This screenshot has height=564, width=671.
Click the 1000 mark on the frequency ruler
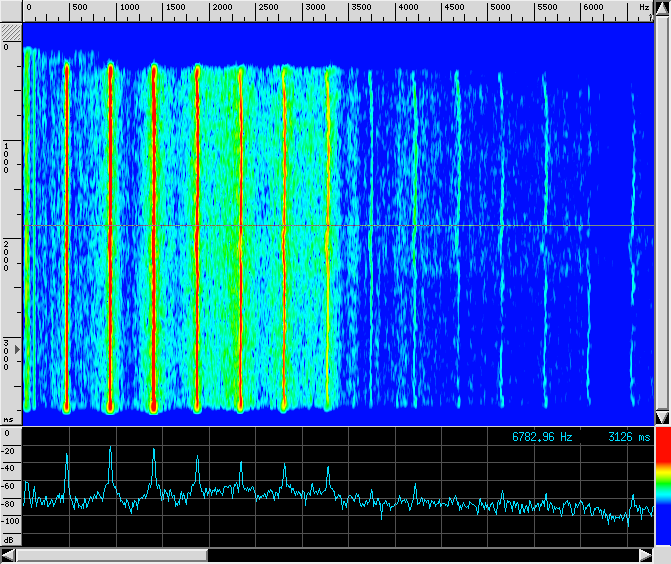pyautogui.click(x=130, y=8)
